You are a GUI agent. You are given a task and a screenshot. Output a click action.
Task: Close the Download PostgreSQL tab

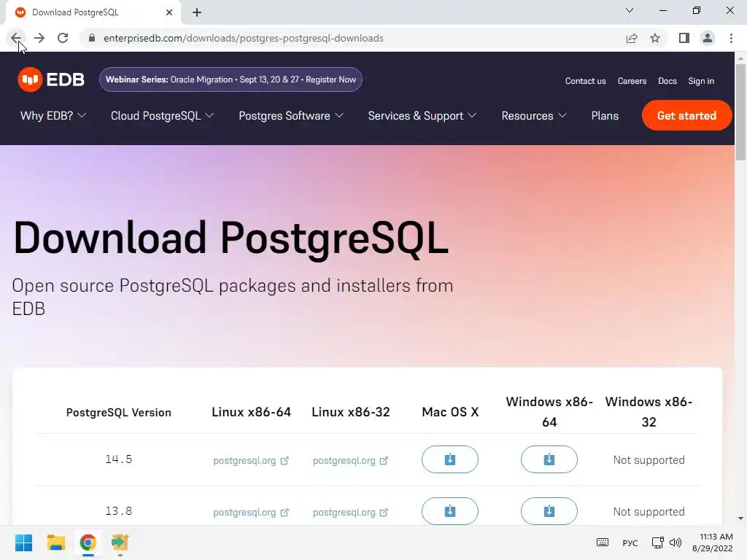click(169, 12)
